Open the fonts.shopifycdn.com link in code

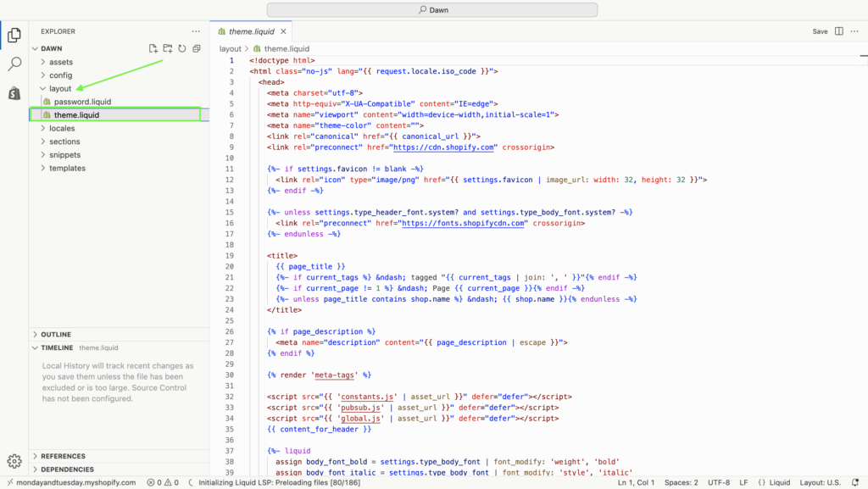[463, 223]
